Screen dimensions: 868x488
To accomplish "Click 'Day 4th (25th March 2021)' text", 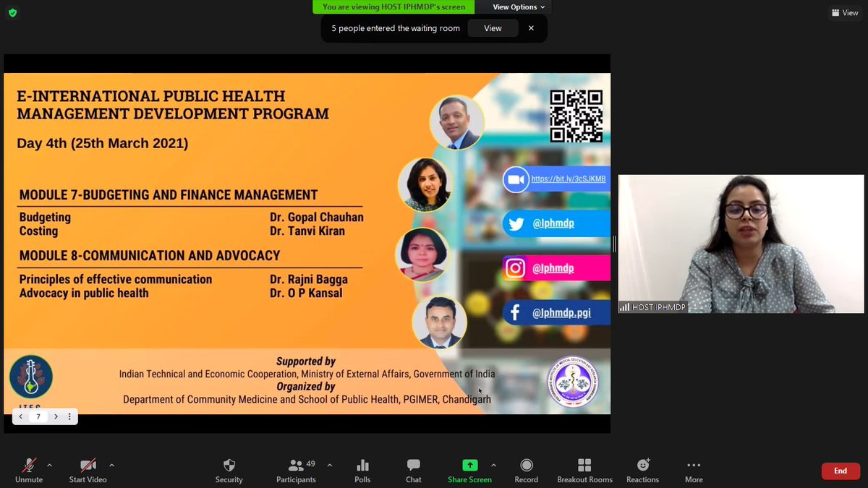I will tap(103, 143).
